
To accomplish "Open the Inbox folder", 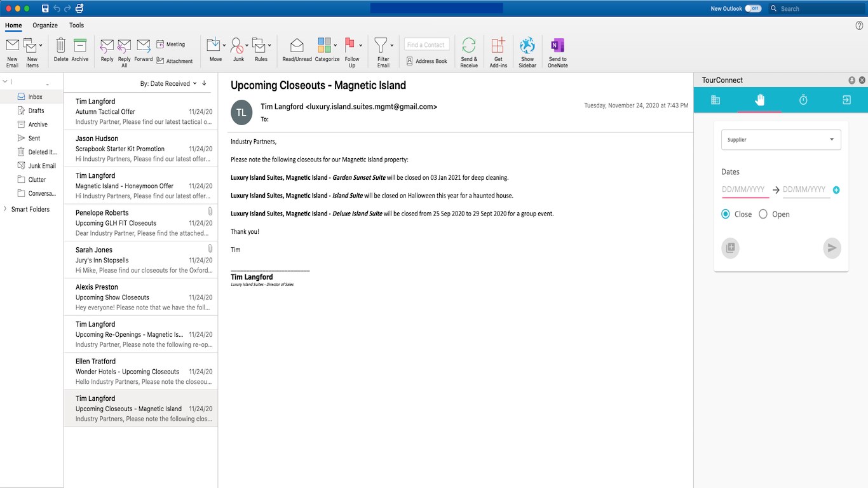I will pyautogui.click(x=32, y=97).
